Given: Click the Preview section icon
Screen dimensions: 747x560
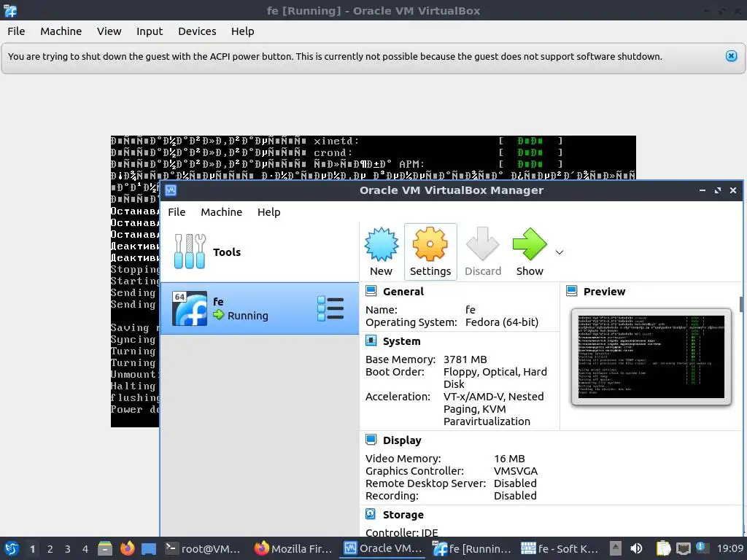Looking at the screenshot, I should [x=572, y=291].
